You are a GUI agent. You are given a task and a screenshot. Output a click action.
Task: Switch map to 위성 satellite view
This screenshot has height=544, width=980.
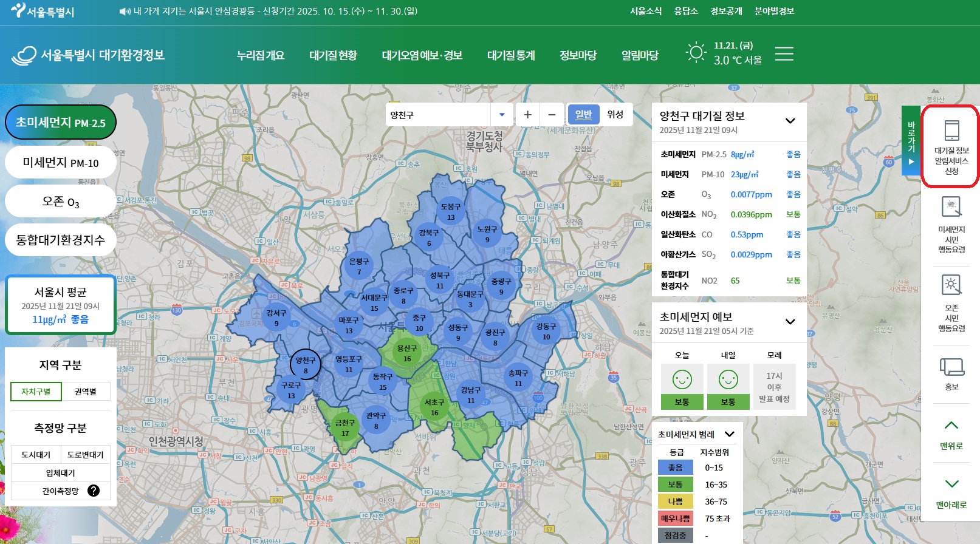(x=615, y=115)
